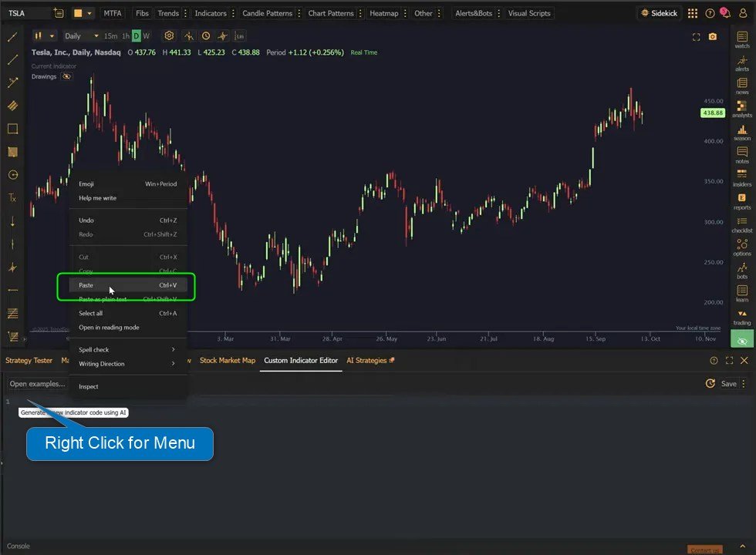The width and height of the screenshot is (756, 555).
Task: Open the Daily timeframe dropdown
Action: [x=81, y=35]
